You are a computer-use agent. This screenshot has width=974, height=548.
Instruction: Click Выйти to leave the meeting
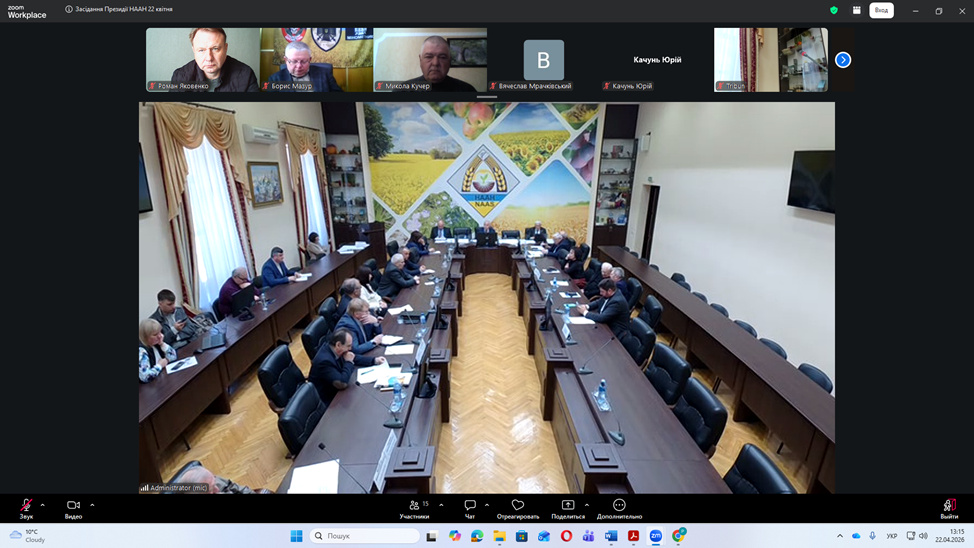[948, 507]
